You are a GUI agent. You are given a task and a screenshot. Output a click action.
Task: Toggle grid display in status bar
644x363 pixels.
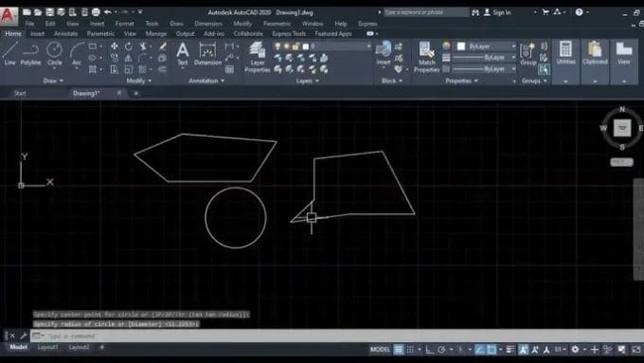[x=399, y=350]
